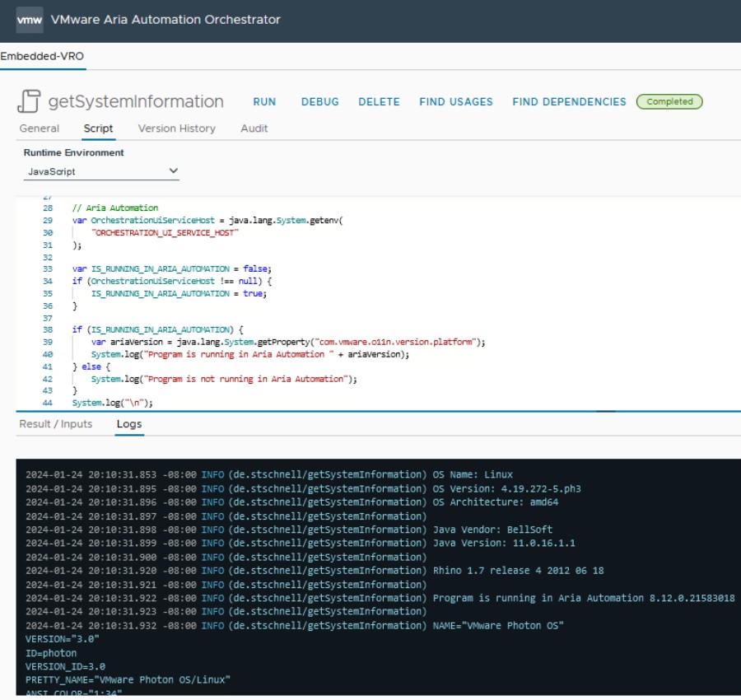The image size is (741, 700).
Task: Click the log entry timestamped 20:10:31.923
Action: click(x=226, y=611)
